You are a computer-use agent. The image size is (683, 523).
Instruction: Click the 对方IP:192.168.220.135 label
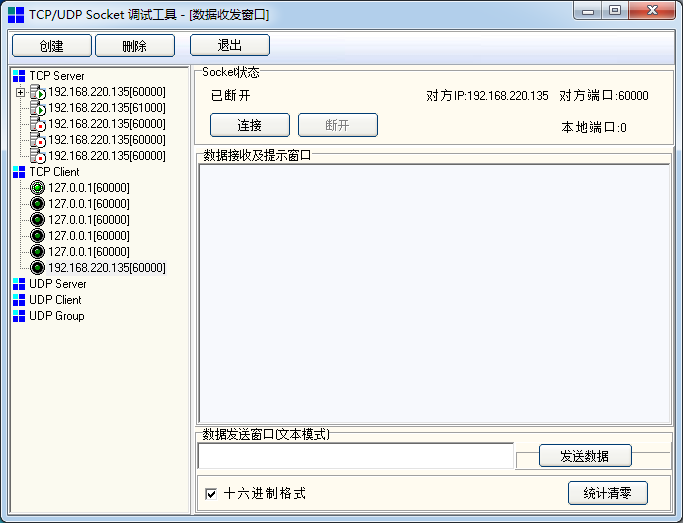[x=487, y=95]
